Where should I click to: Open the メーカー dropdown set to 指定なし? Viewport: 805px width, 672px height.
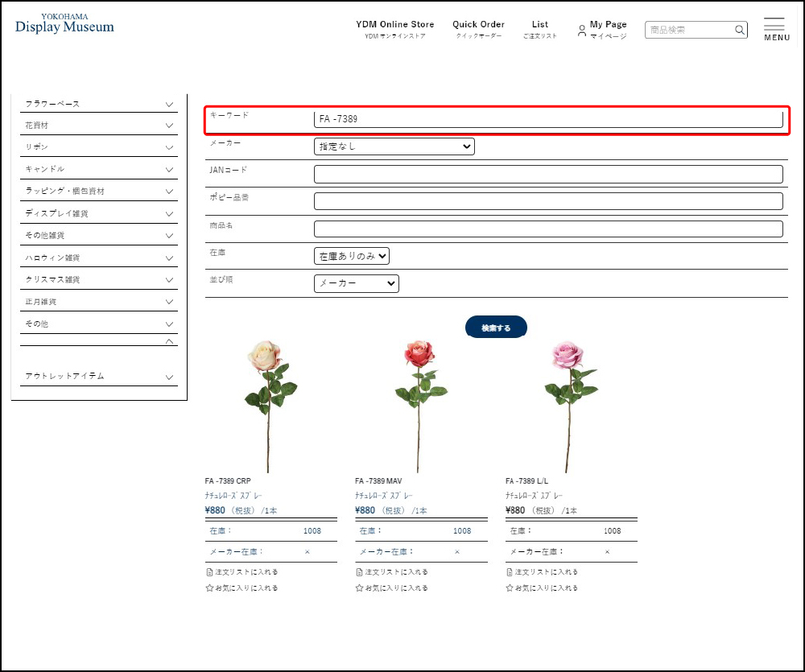tap(394, 146)
